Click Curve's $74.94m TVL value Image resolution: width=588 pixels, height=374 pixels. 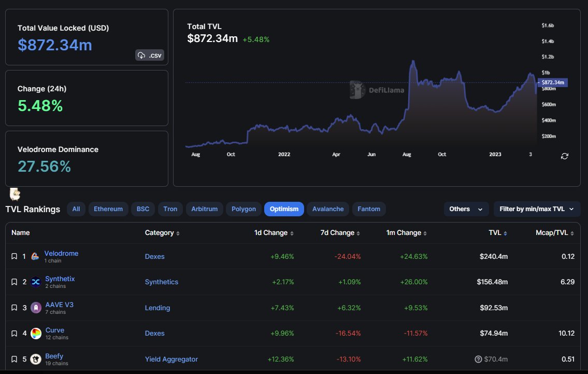click(494, 334)
